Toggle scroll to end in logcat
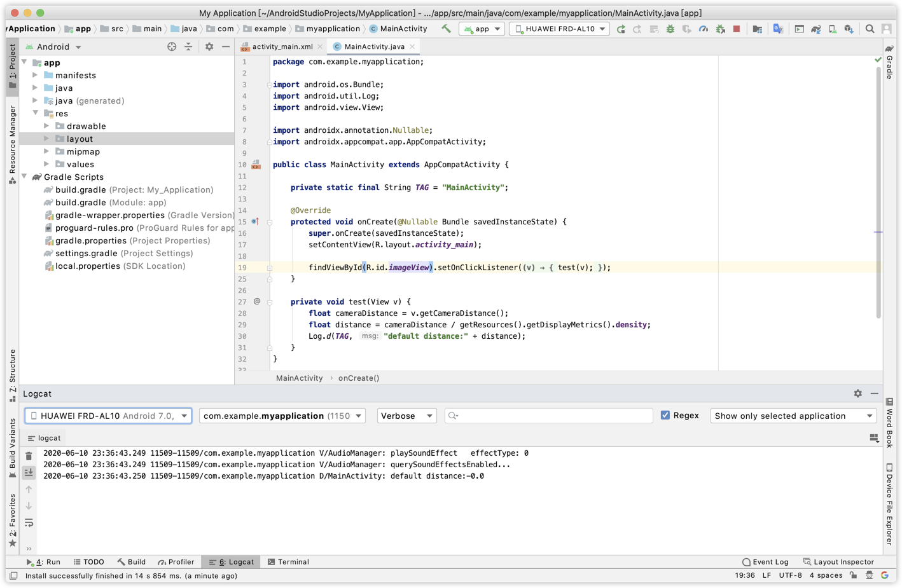 pyautogui.click(x=29, y=472)
